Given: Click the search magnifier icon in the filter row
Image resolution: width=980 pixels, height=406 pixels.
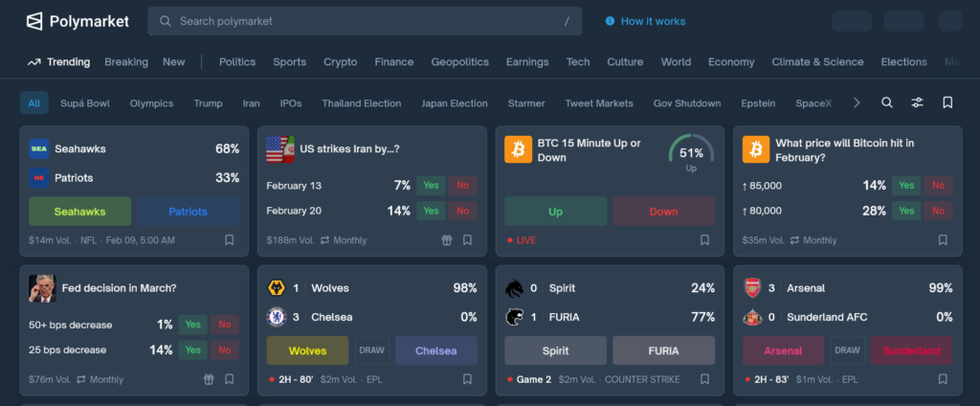Looking at the screenshot, I should [887, 102].
